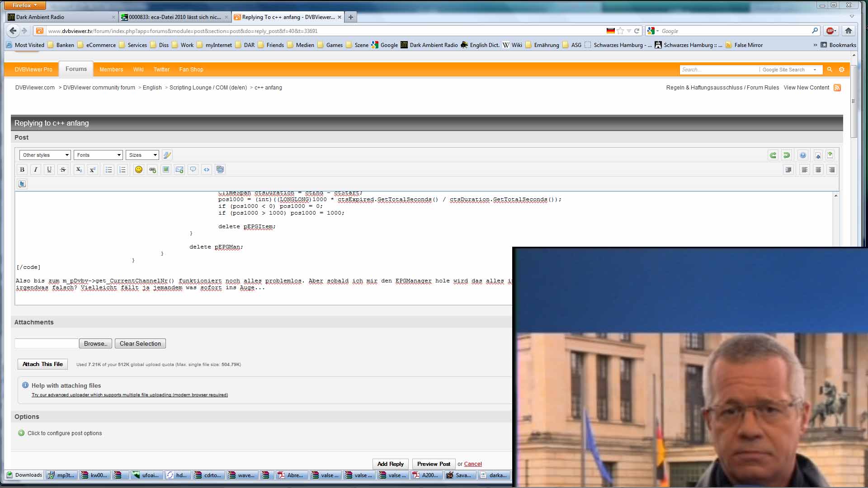The height and width of the screenshot is (488, 868).
Task: Switch to eca-Datei 2010 tab
Action: point(175,17)
